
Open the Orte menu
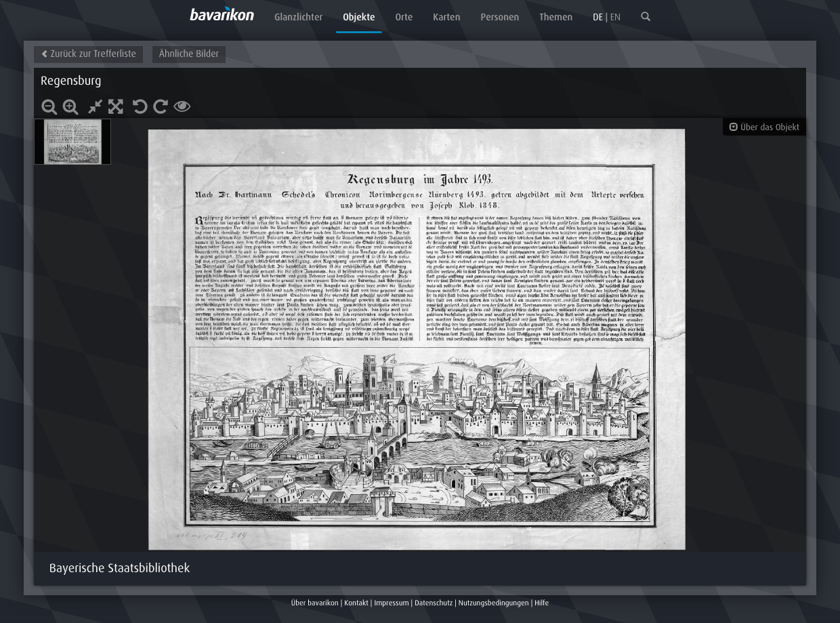point(404,18)
